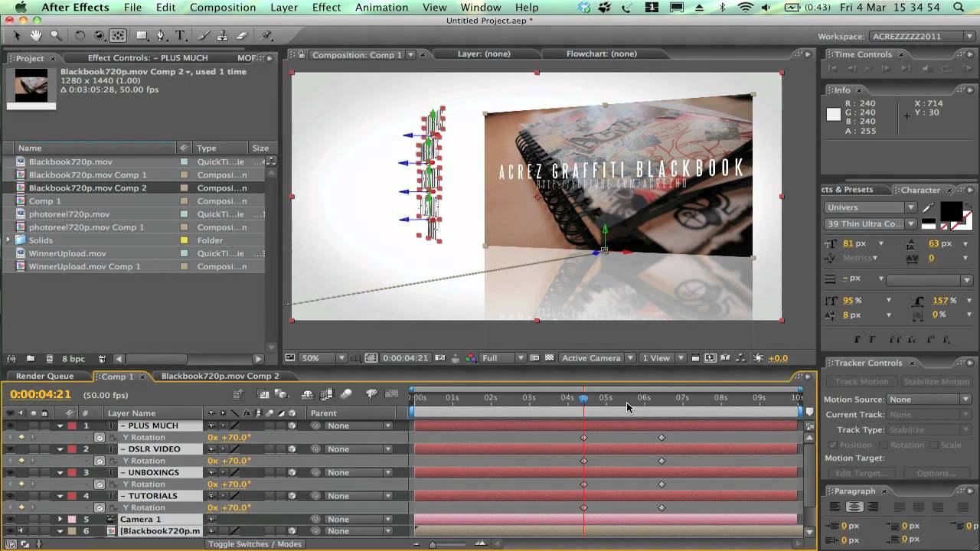Image resolution: width=980 pixels, height=551 pixels.
Task: Hide the TUTORIALS layer
Action: [x=10, y=496]
